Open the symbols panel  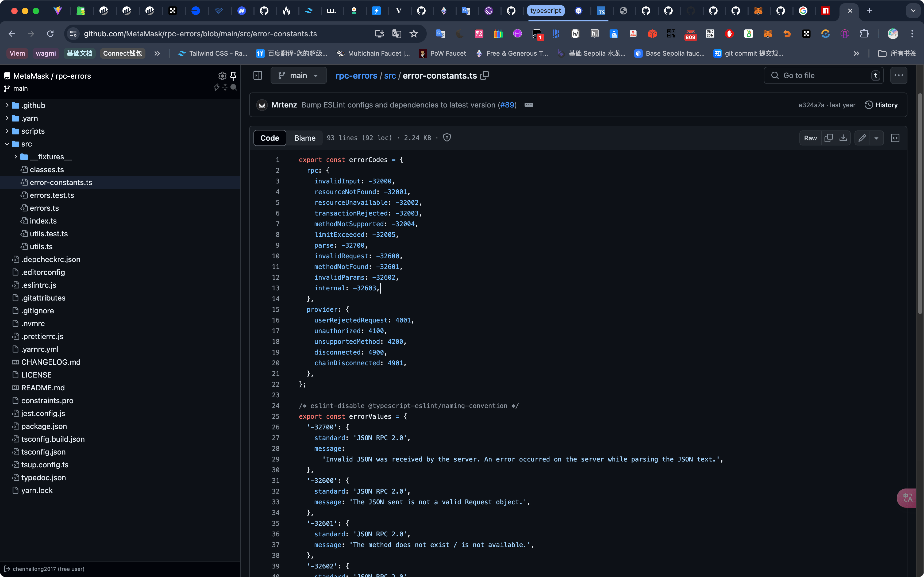(x=895, y=138)
